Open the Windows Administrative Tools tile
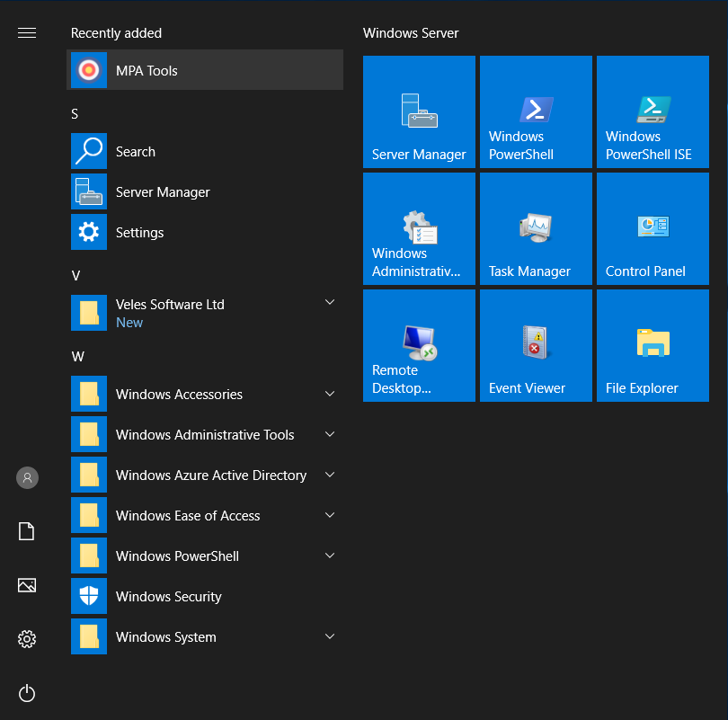 pos(419,229)
